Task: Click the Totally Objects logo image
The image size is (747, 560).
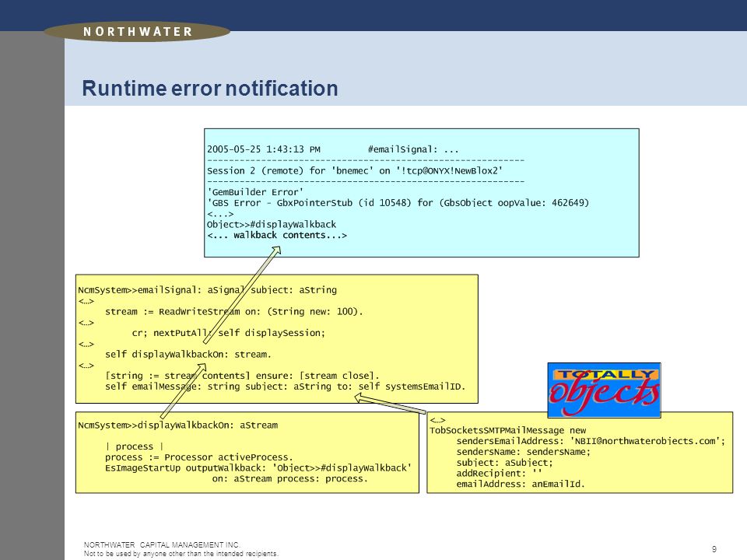Action: point(604,390)
